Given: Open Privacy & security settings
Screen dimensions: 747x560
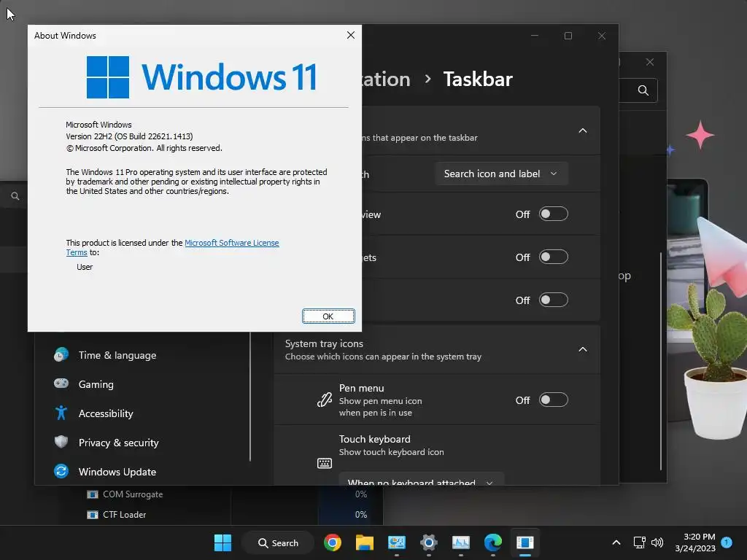Looking at the screenshot, I should (x=119, y=443).
